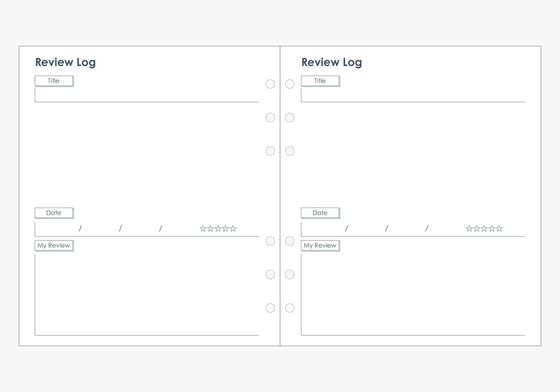Click the bottommost ring hole on right page

click(290, 308)
